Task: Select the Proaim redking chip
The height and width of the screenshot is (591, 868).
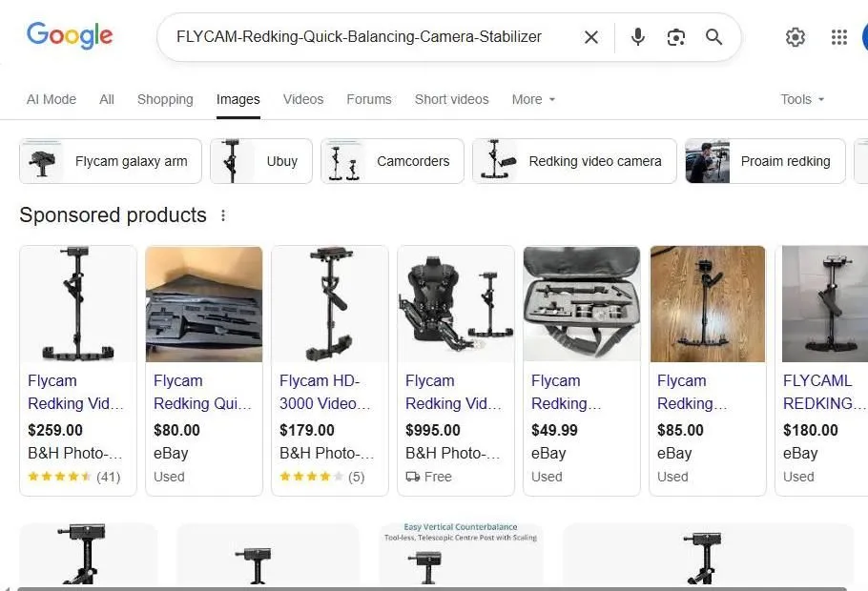Action: [x=766, y=161]
